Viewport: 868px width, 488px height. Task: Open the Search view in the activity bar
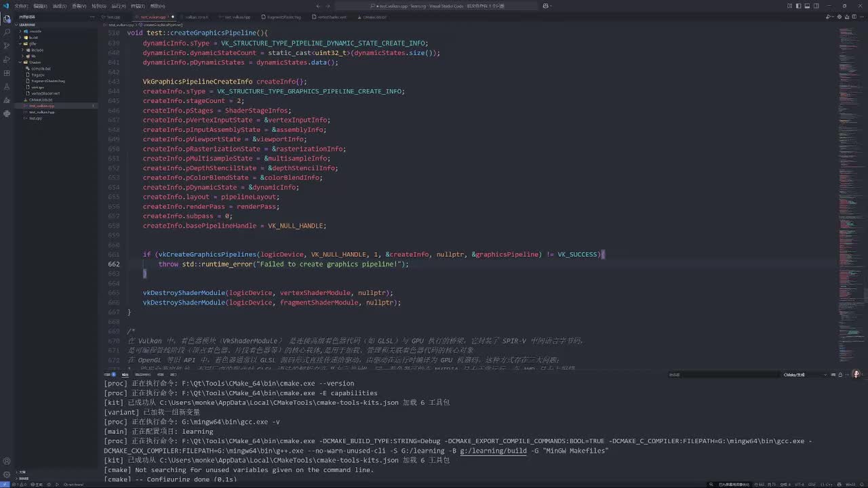tap(7, 32)
